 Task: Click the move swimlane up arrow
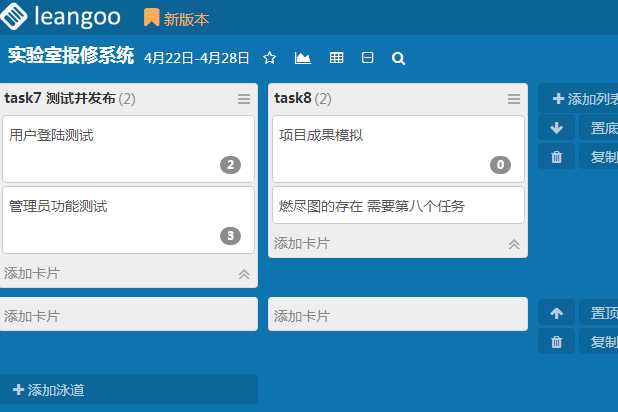557,313
